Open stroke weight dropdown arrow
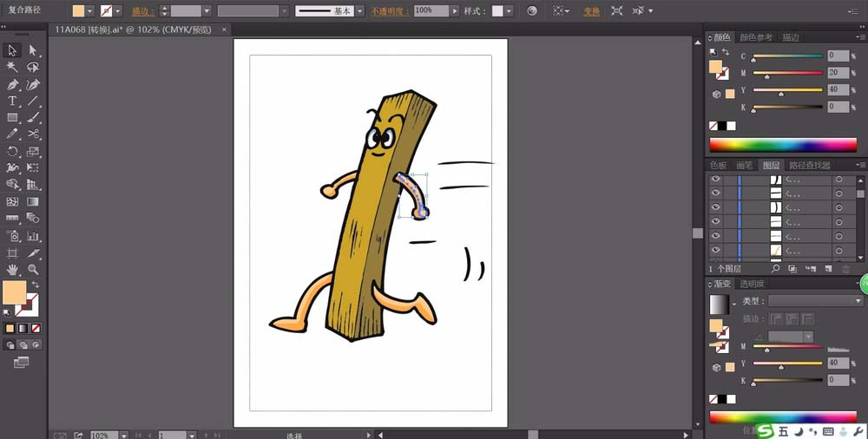Screen dimensions: 868x439 click(207, 10)
